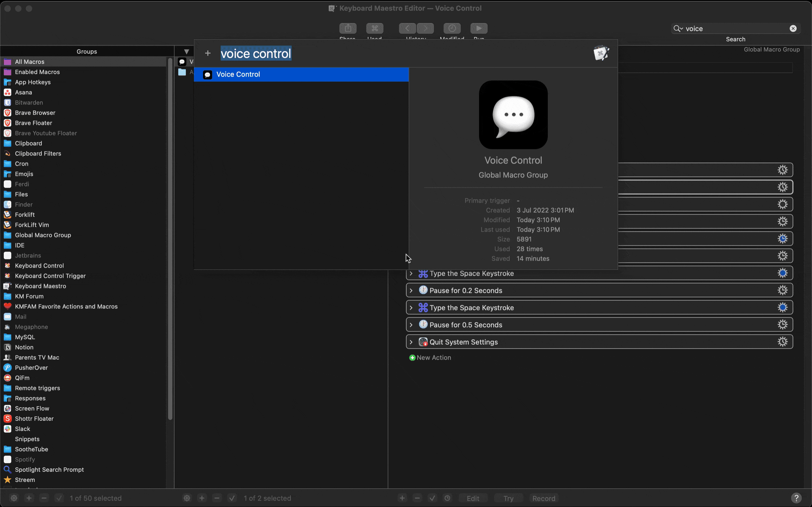Select the All Macros group
The width and height of the screenshot is (812, 507).
pos(83,62)
